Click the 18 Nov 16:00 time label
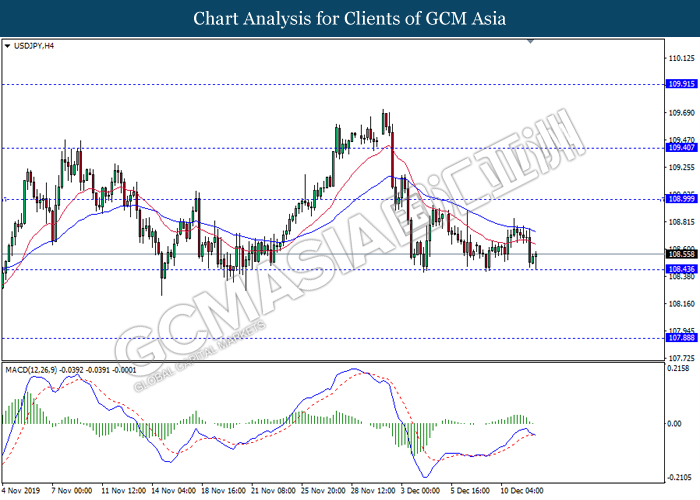 tap(223, 491)
